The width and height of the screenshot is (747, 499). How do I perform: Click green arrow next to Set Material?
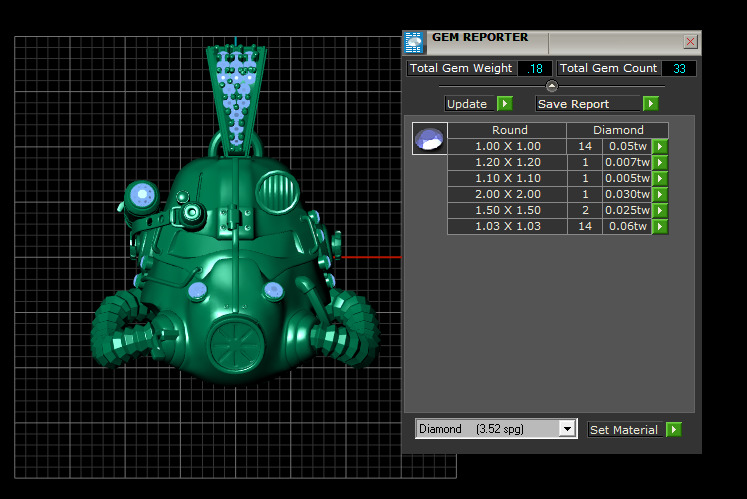pyautogui.click(x=674, y=429)
